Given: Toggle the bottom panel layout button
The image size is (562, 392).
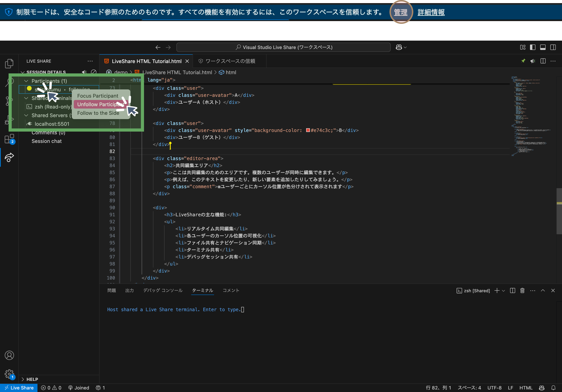Looking at the screenshot, I should 543,47.
